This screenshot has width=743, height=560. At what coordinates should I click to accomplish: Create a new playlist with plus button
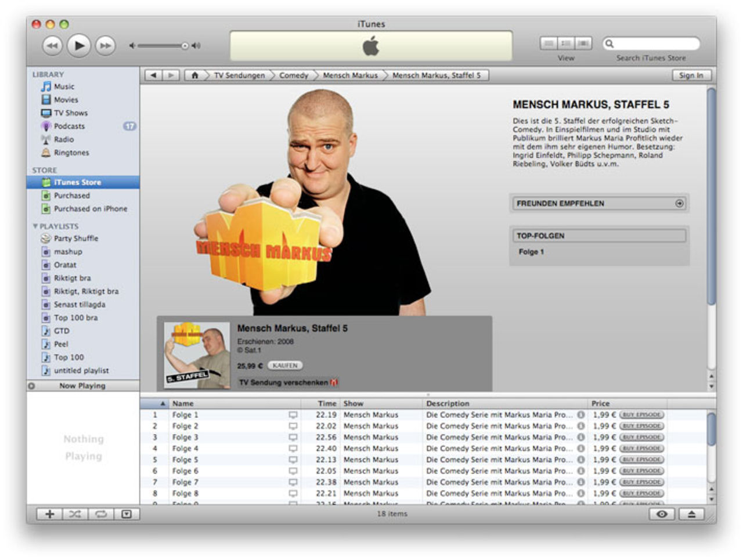coord(50,514)
